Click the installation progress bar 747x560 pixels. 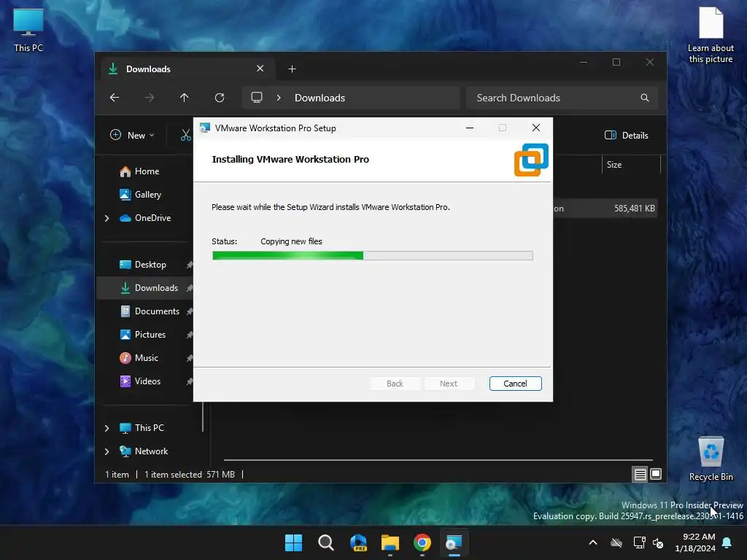point(372,256)
